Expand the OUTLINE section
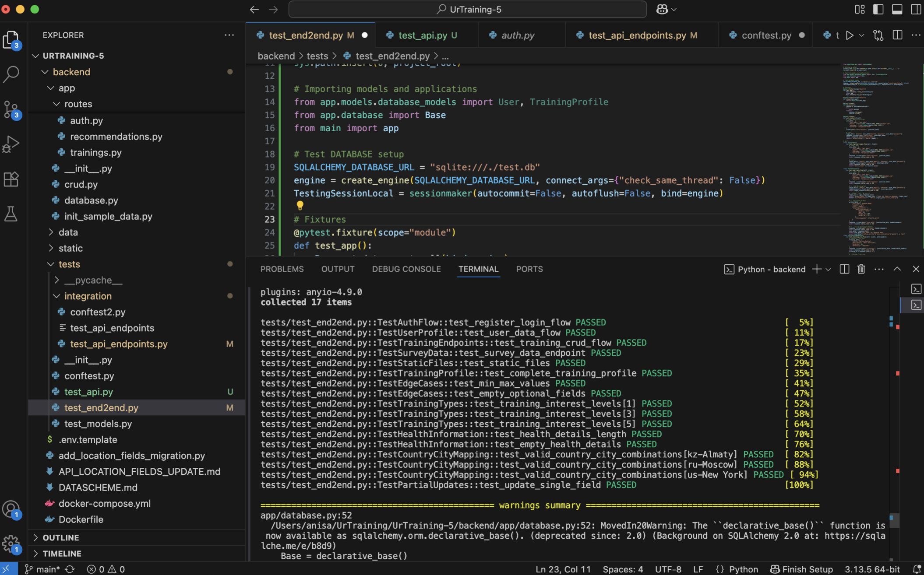 point(61,537)
